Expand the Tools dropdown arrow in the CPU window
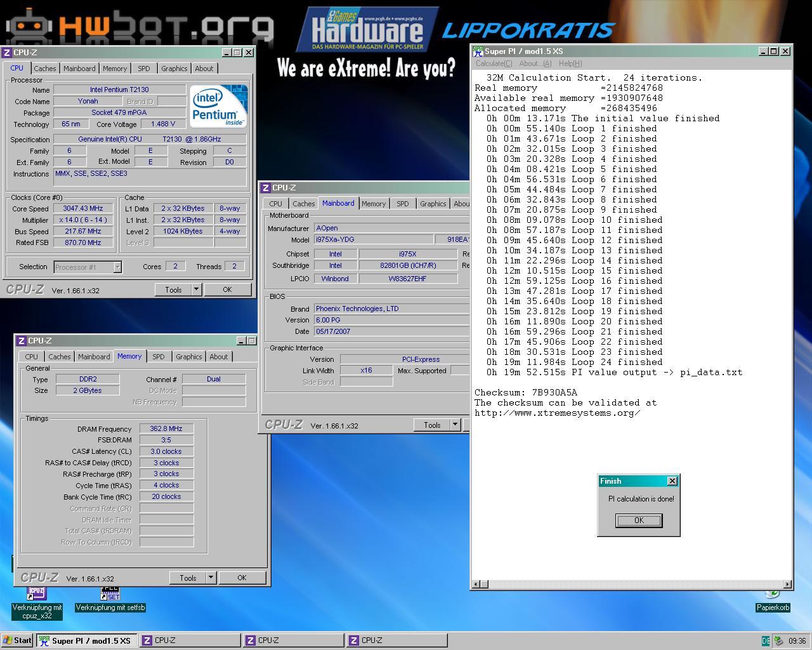This screenshot has width=812, height=650. click(x=197, y=290)
